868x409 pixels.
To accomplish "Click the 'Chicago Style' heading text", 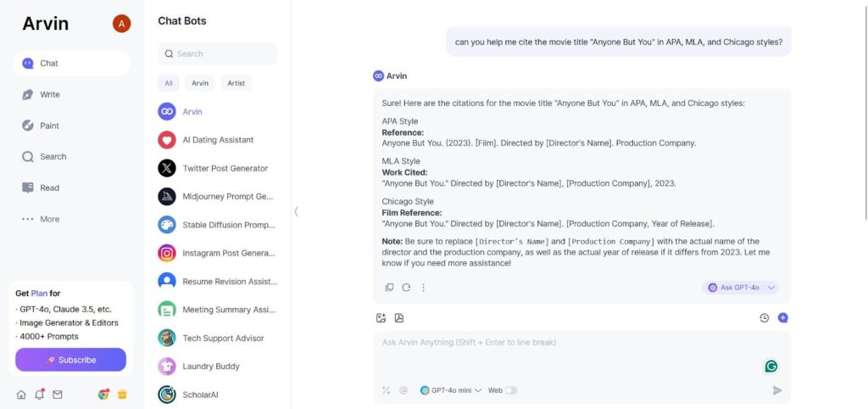I will [x=408, y=201].
